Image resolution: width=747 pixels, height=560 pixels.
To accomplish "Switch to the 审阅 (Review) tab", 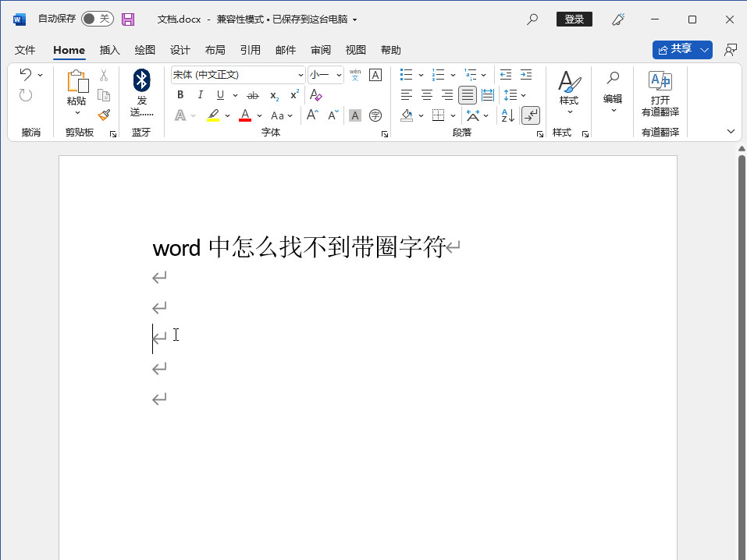I will click(321, 50).
